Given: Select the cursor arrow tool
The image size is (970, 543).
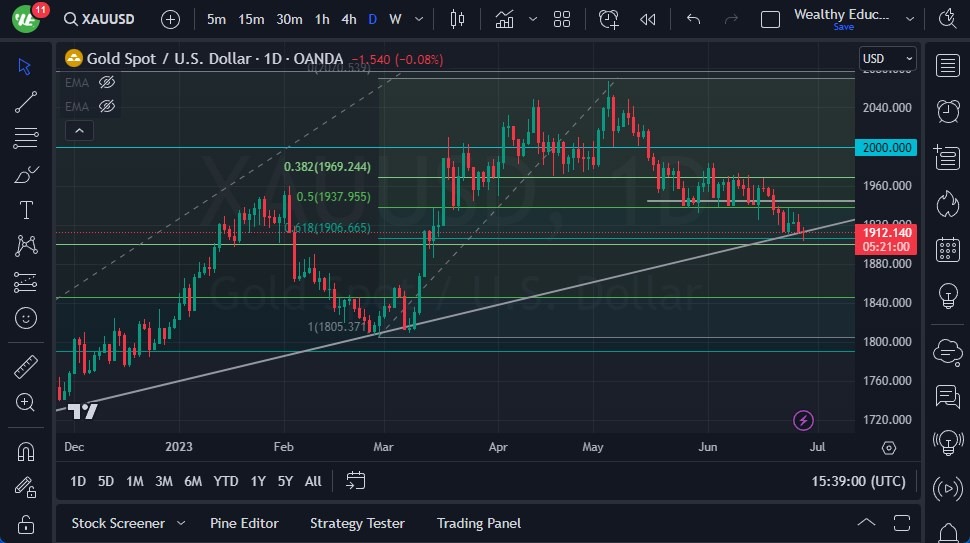Looking at the screenshot, I should tap(25, 66).
